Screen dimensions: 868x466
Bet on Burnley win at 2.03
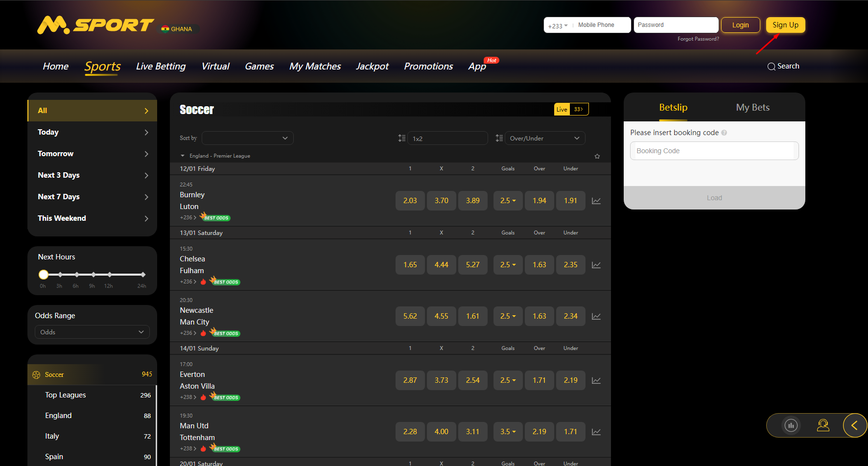click(x=410, y=201)
